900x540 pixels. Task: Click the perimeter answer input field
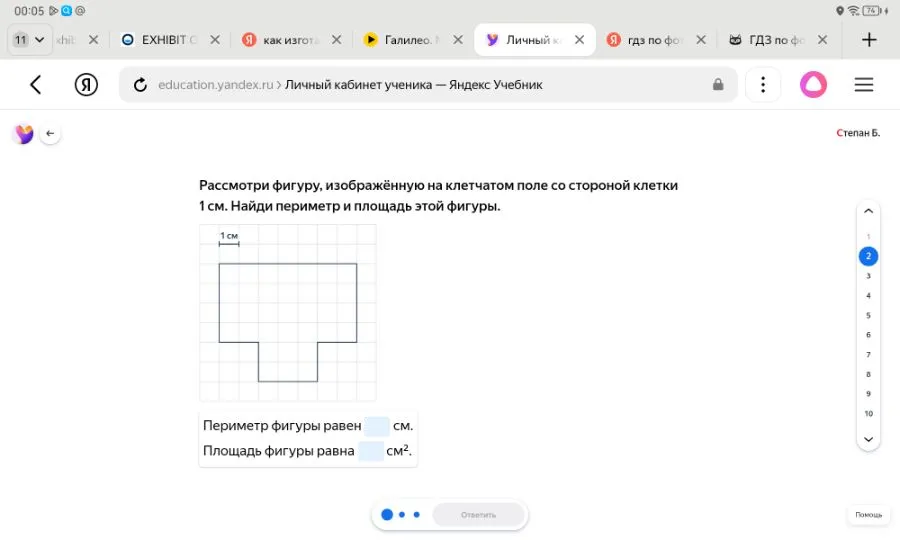(377, 426)
